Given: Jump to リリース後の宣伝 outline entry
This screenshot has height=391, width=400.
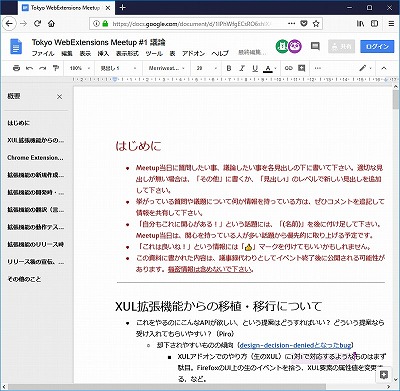Looking at the screenshot, I should pos(36,262).
